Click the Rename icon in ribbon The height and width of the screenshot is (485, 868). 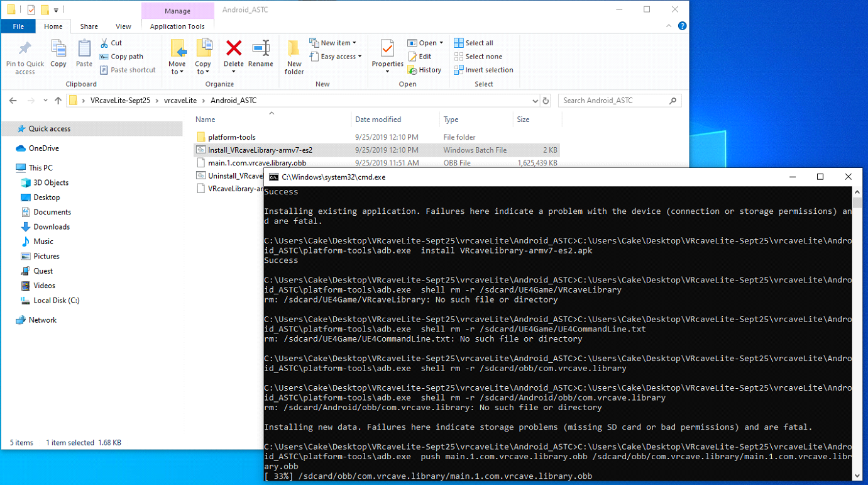260,50
